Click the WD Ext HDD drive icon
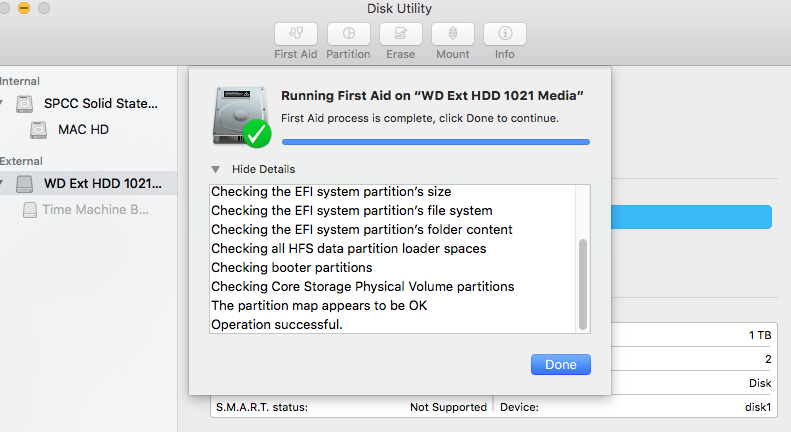The width and height of the screenshot is (791, 432). [x=26, y=184]
